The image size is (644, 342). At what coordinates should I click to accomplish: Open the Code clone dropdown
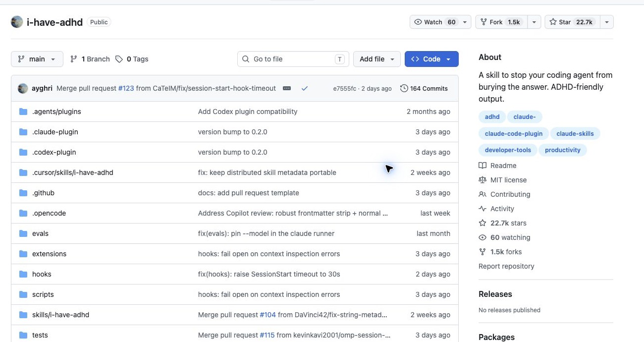point(431,59)
